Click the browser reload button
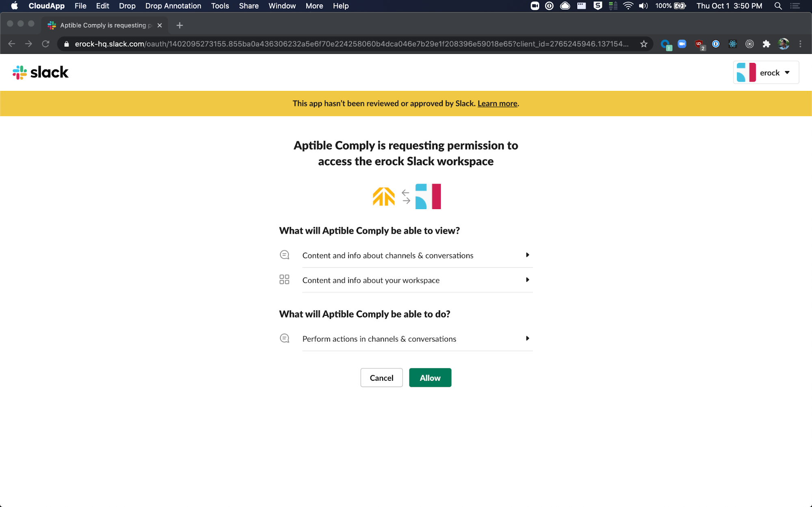Image resolution: width=812 pixels, height=507 pixels. click(x=45, y=44)
